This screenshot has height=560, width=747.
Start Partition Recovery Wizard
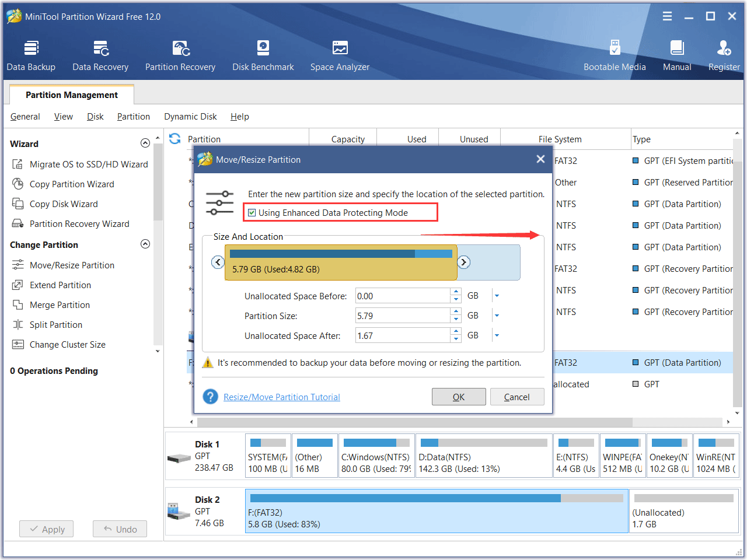(79, 224)
